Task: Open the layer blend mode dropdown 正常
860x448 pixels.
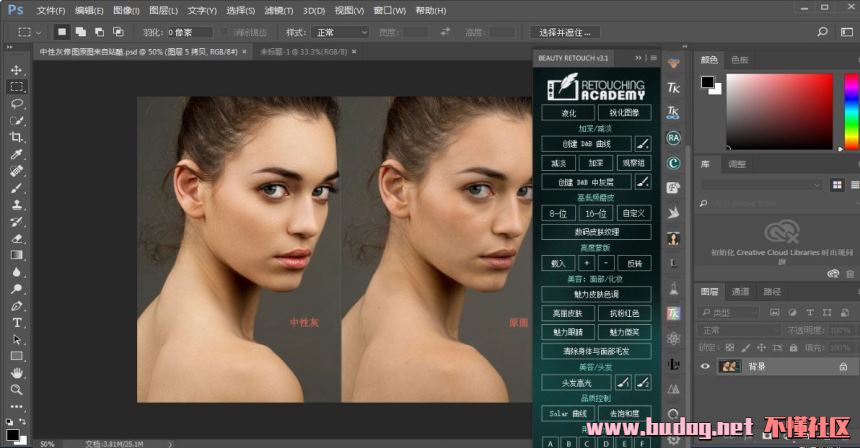Action: (740, 330)
